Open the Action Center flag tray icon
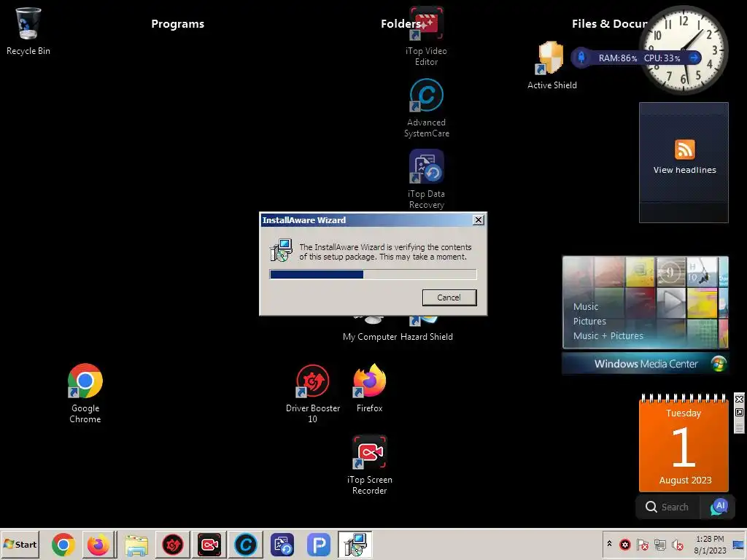Viewport: 747px width, 560px height. click(x=642, y=545)
